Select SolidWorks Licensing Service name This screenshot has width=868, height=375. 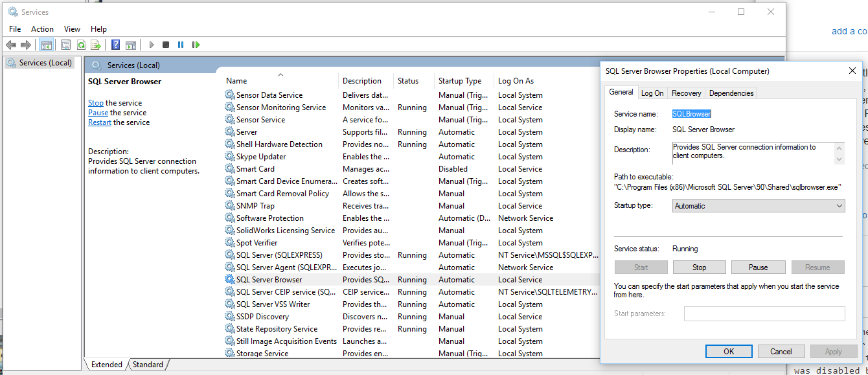tap(286, 231)
